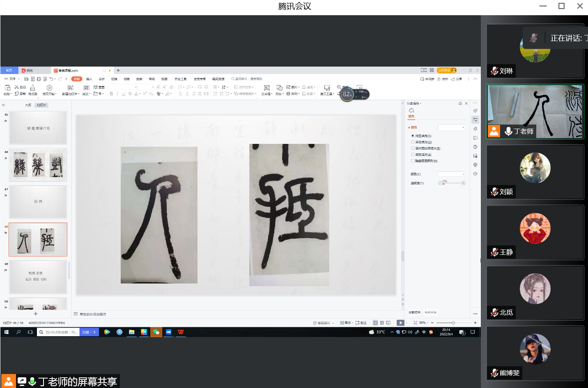The width and height of the screenshot is (588, 388).
Task: Click the 全部应用 apply-all button
Action: [414, 312]
